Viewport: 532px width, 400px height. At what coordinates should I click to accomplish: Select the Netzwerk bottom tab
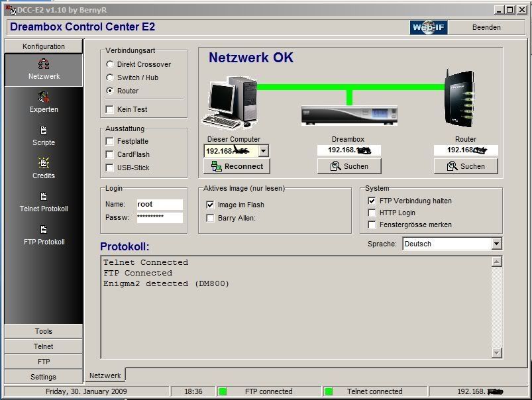coord(105,375)
